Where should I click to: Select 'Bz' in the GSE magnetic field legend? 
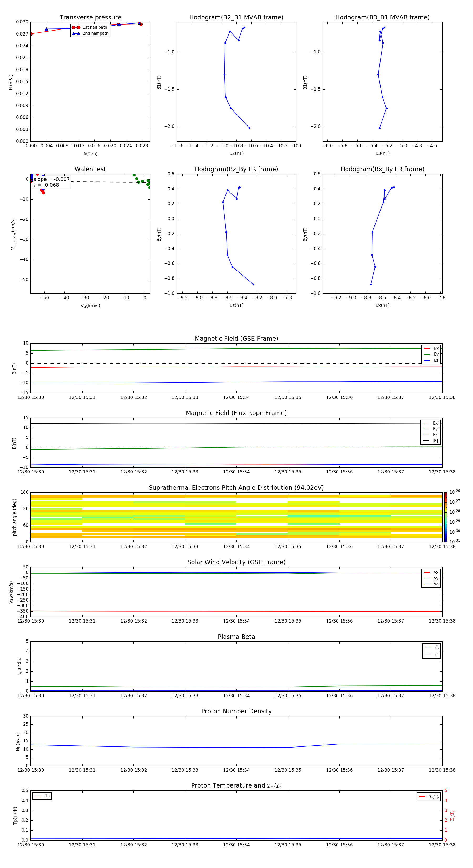(431, 360)
